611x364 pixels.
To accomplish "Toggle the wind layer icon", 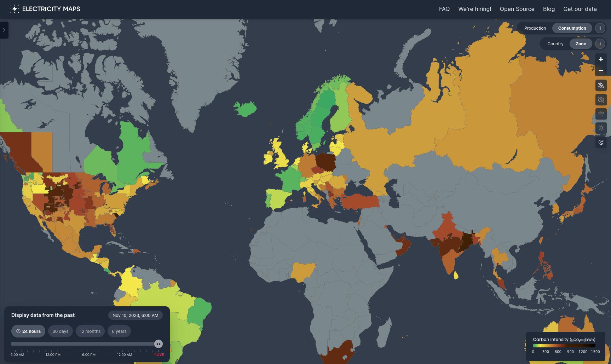I will point(601,114).
